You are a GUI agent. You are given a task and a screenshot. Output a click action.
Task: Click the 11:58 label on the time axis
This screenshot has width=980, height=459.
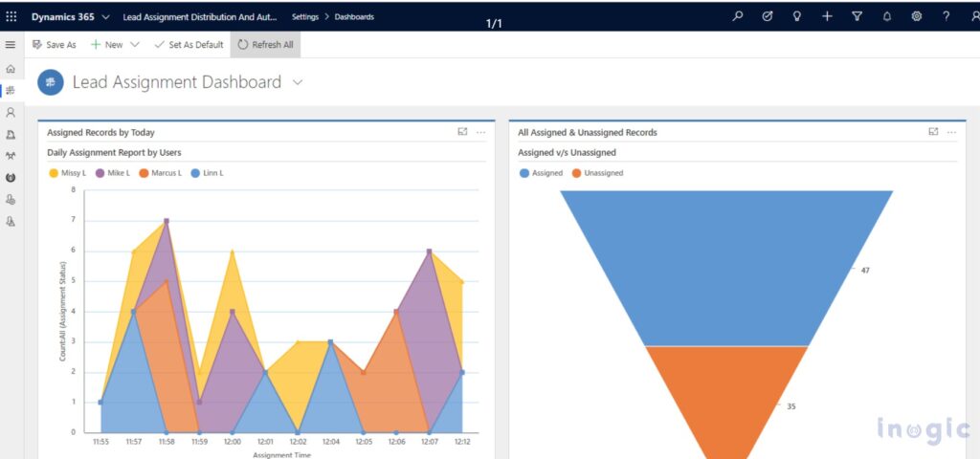pyautogui.click(x=167, y=442)
